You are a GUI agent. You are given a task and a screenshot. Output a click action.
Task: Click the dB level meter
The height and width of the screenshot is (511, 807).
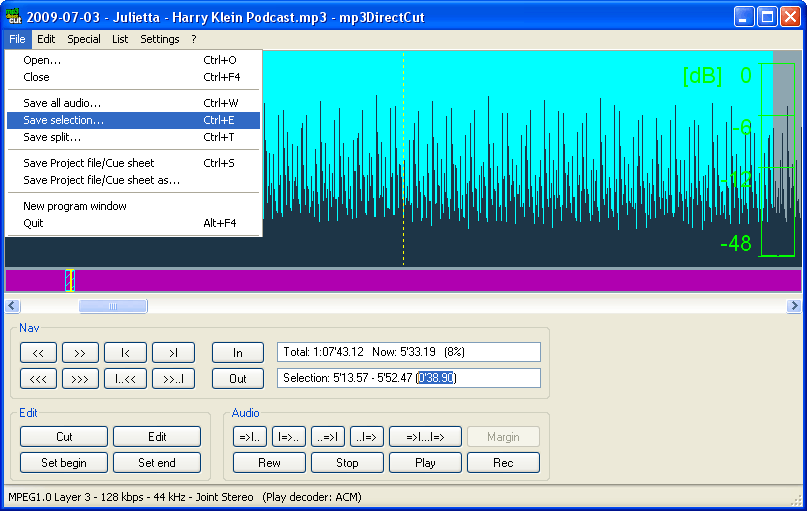tap(778, 160)
